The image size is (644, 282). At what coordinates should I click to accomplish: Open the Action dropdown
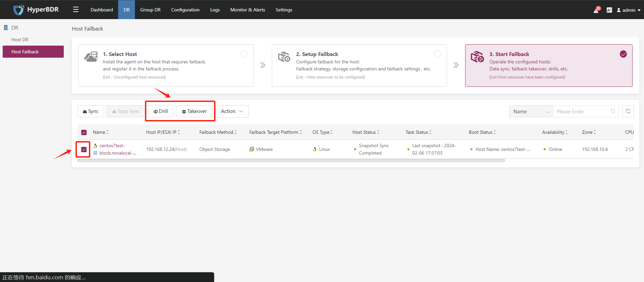pos(232,111)
